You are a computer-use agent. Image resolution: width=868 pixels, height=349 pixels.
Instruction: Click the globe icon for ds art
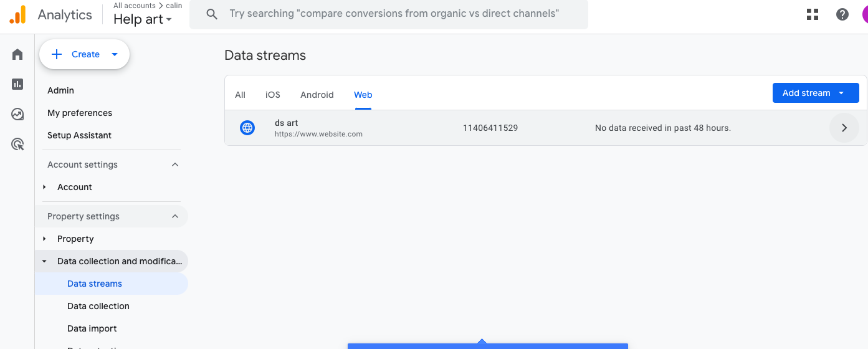247,128
